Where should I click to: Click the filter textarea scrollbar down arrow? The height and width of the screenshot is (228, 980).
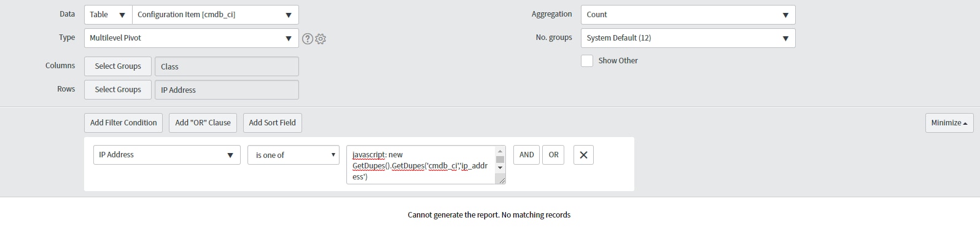point(500,168)
